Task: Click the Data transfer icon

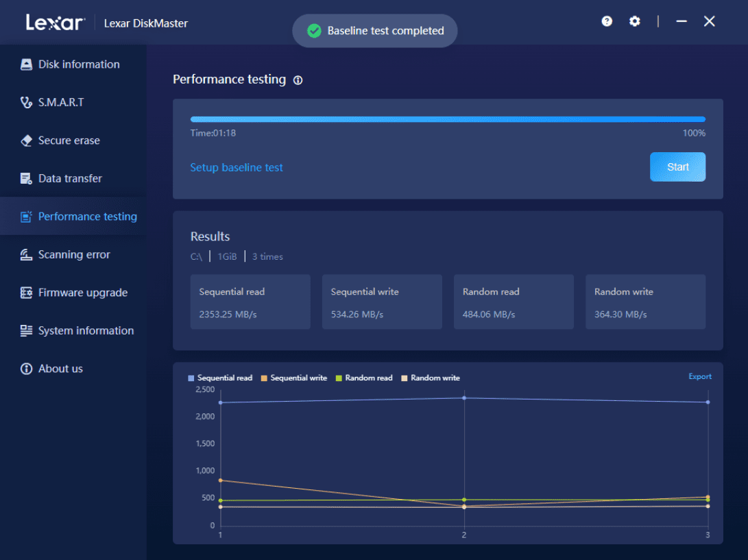Action: tap(26, 178)
